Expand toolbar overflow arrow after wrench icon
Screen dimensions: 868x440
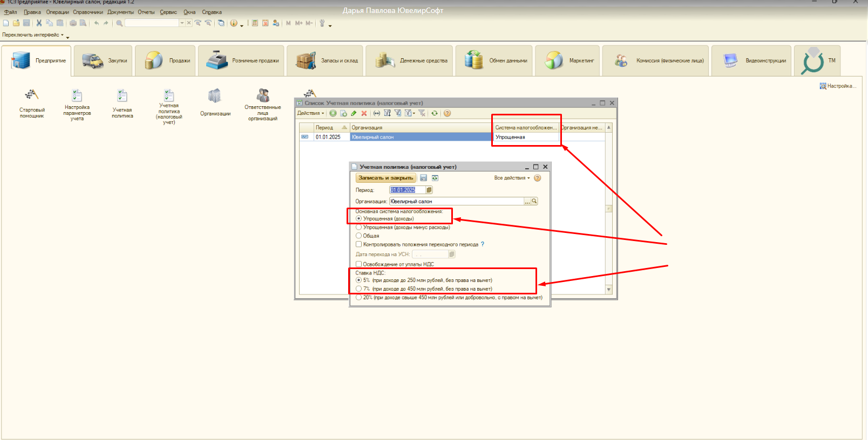click(330, 25)
